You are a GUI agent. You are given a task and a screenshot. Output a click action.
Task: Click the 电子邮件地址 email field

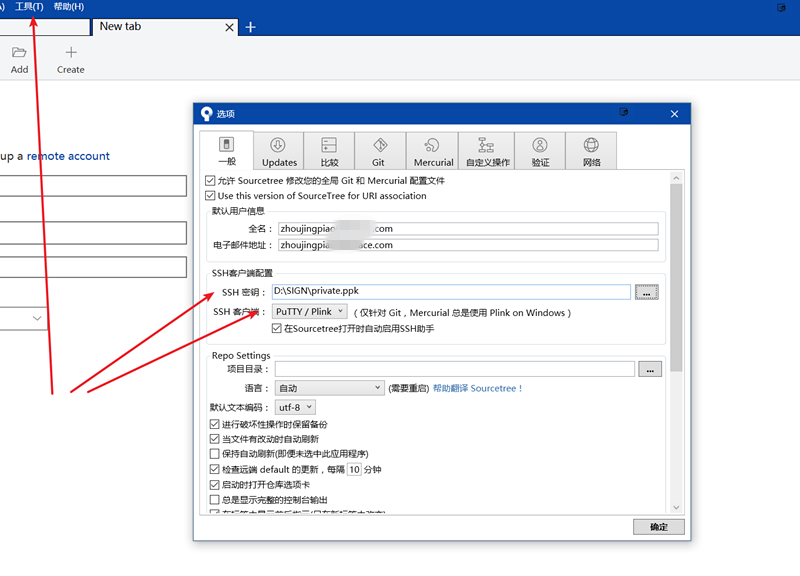click(468, 245)
